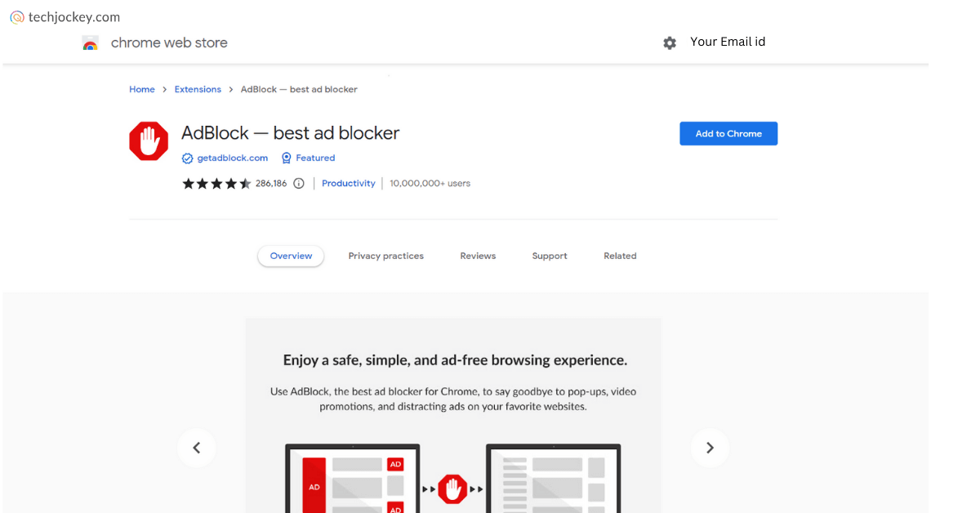Open the Related tab
The height and width of the screenshot is (513, 980).
(620, 256)
